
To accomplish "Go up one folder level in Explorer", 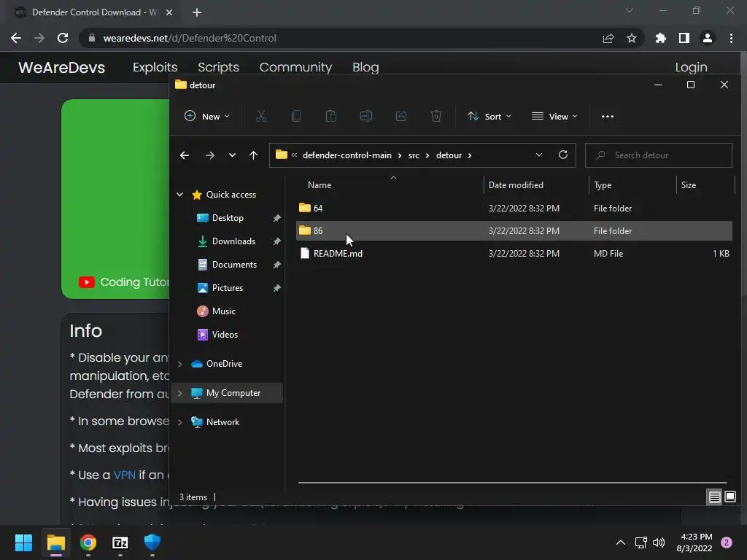I will 253,155.
